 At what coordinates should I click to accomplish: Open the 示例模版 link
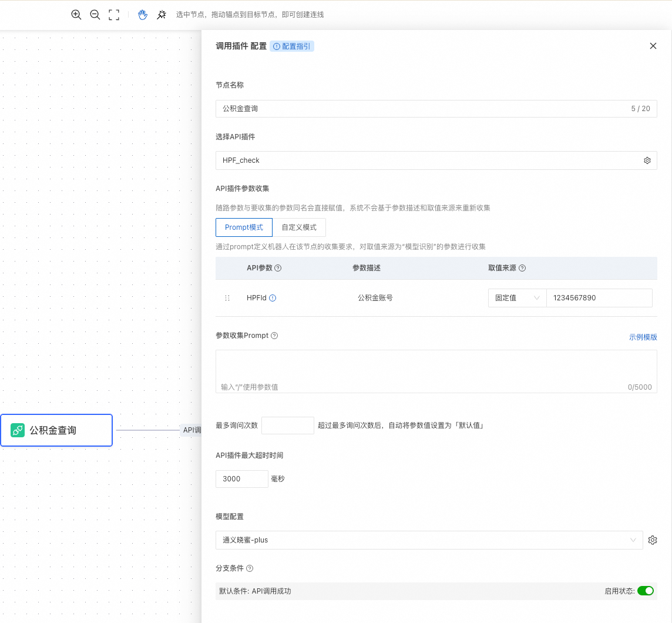pos(643,337)
